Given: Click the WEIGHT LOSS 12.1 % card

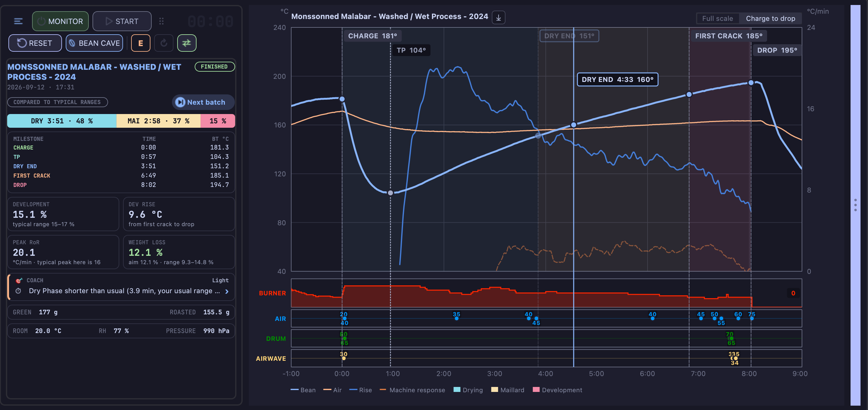Looking at the screenshot, I should [x=179, y=252].
